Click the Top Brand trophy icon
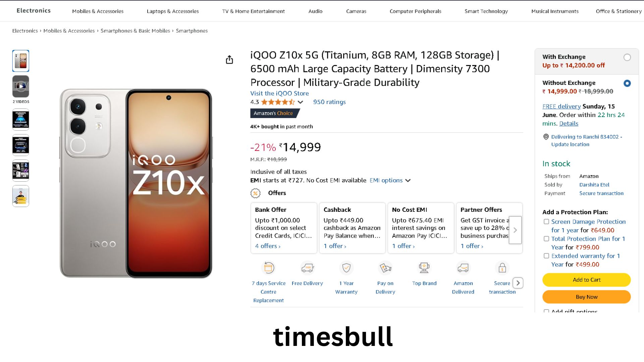 click(424, 268)
